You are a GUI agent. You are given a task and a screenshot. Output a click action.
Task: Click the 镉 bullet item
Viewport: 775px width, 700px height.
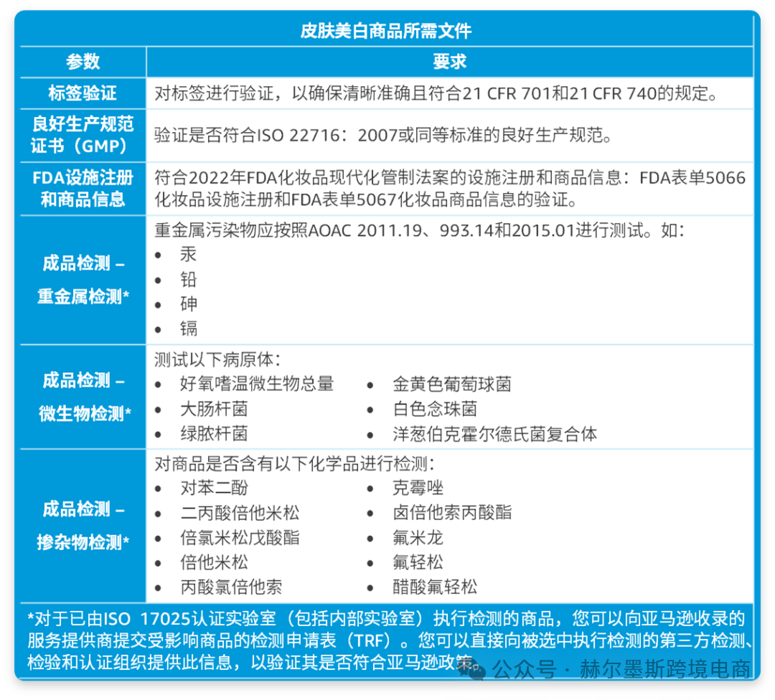pyautogui.click(x=189, y=329)
